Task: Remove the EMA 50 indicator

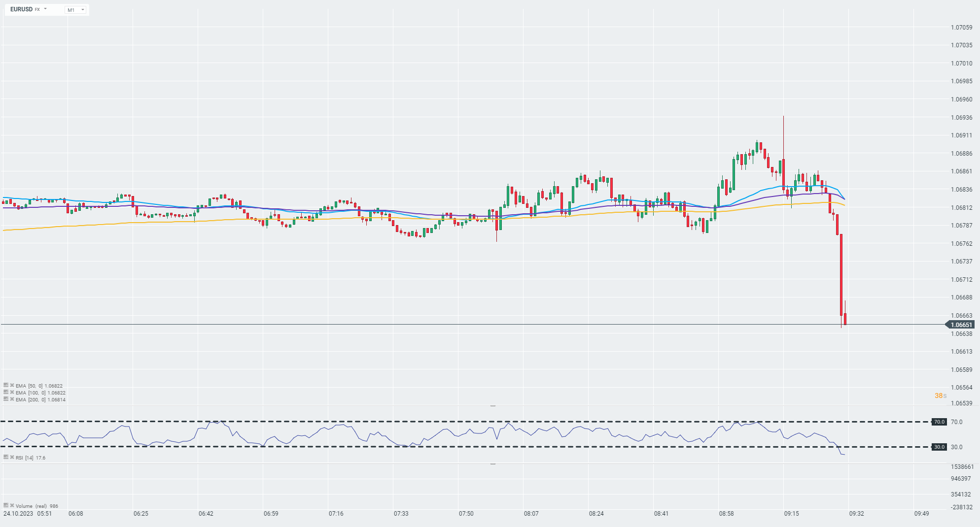Action: tap(12, 385)
